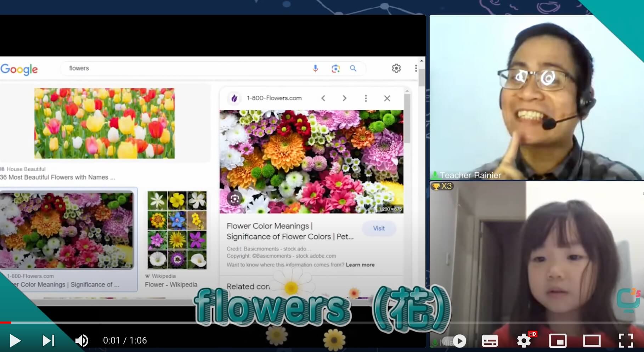Click 'Flower Color Meanings' preview title

pyautogui.click(x=290, y=231)
